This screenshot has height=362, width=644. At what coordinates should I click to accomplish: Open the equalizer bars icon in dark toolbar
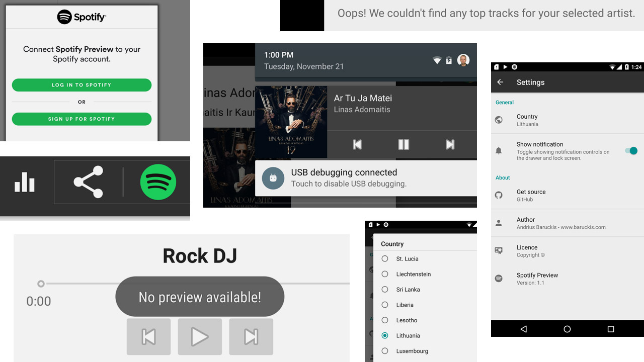tap(25, 182)
